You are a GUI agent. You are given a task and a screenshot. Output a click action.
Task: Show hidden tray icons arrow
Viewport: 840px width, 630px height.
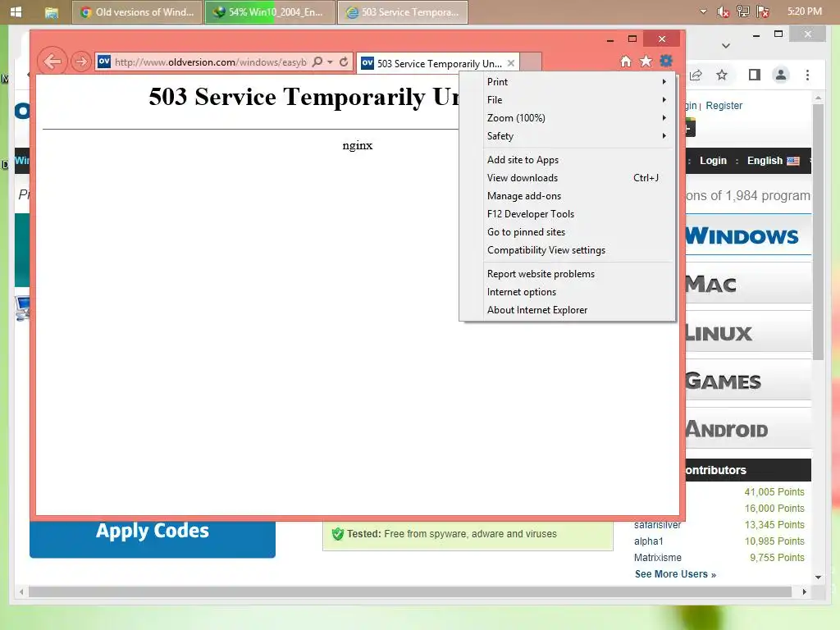(703, 11)
